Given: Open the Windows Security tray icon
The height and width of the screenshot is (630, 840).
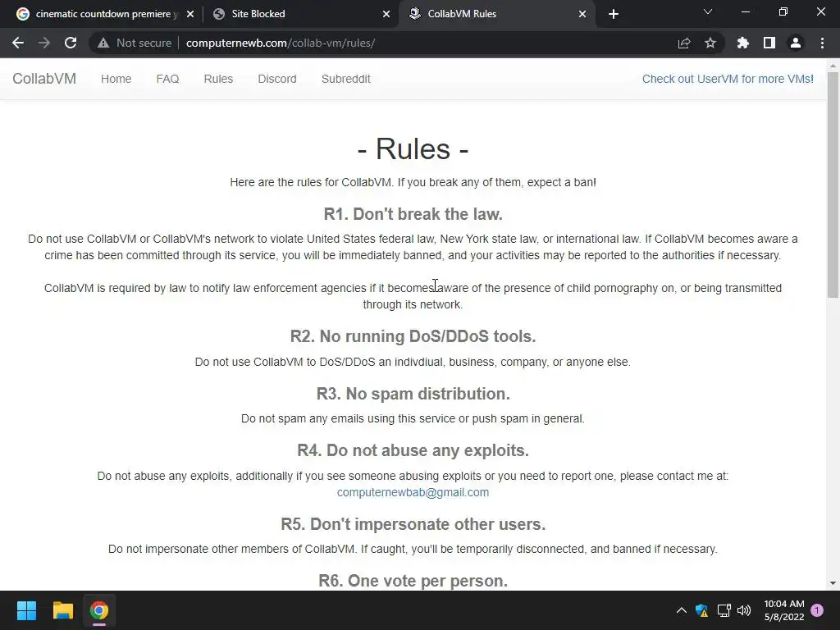Looking at the screenshot, I should pos(702,610).
